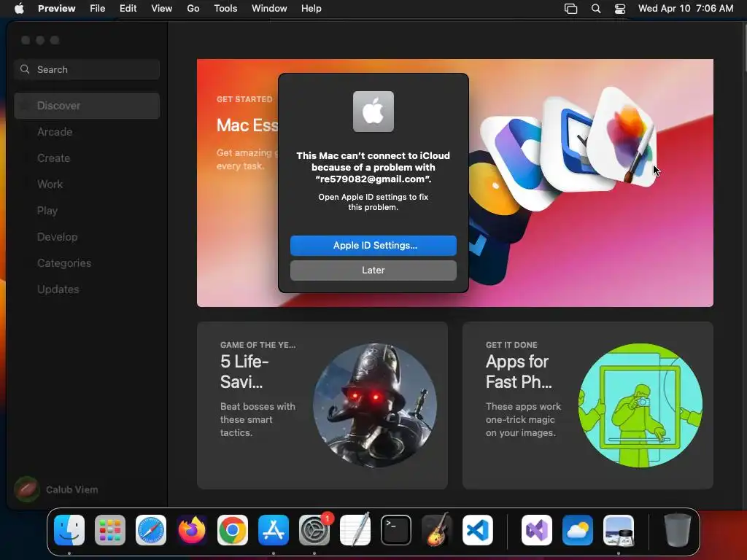The width and height of the screenshot is (747, 560).
Task: Open App Store icon in dock
Action: 274,530
